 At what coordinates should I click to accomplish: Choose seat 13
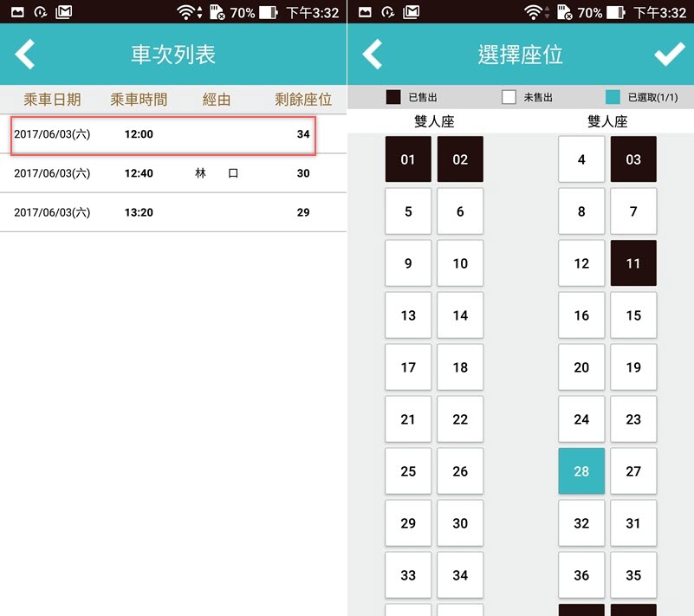[x=408, y=315]
